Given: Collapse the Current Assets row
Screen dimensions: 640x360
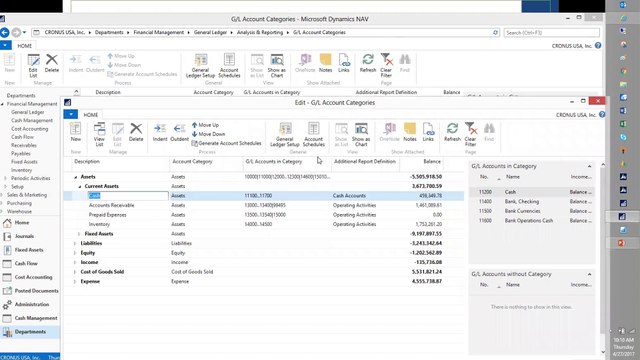Looking at the screenshot, I should pos(80,187).
